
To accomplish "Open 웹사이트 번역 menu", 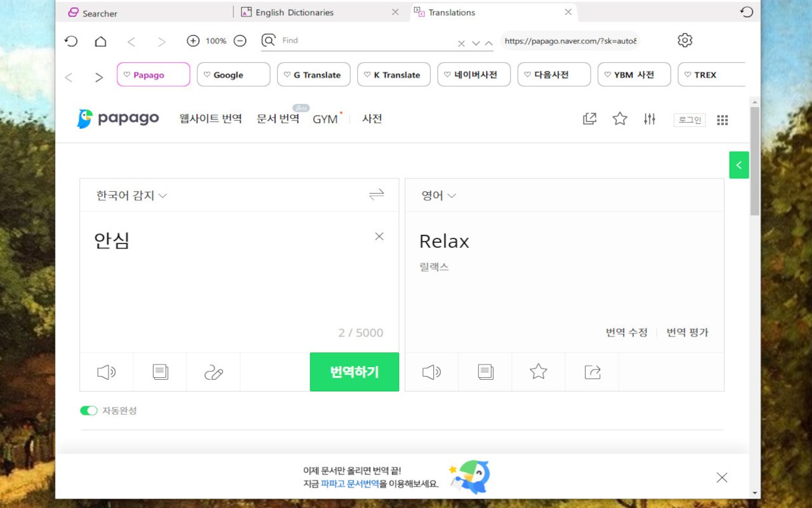I will (211, 119).
